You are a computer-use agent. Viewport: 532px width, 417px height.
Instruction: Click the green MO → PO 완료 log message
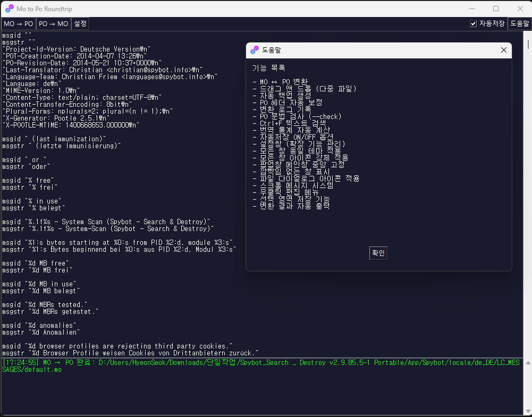(260, 366)
